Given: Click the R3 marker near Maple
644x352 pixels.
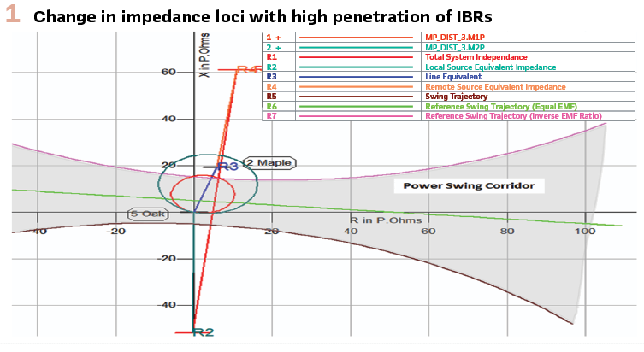Looking at the screenshot, I should coord(227,167).
